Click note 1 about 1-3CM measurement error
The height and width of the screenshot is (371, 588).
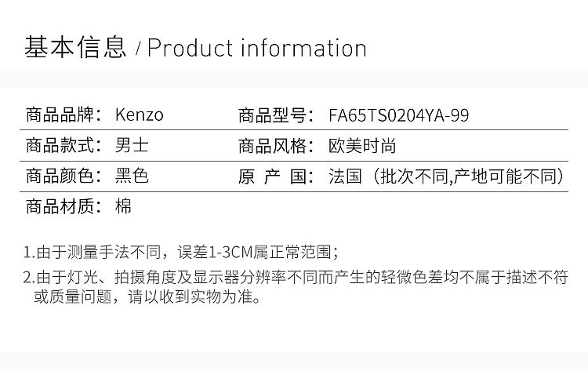click(181, 253)
